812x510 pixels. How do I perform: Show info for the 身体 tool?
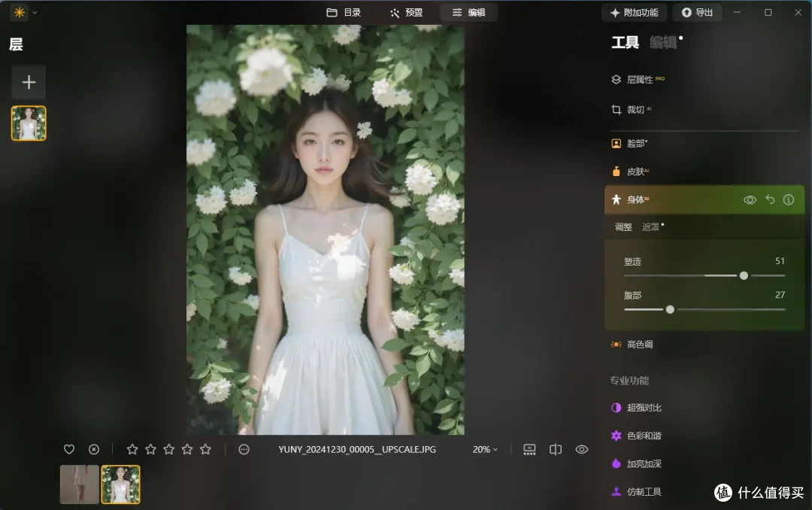pos(789,199)
